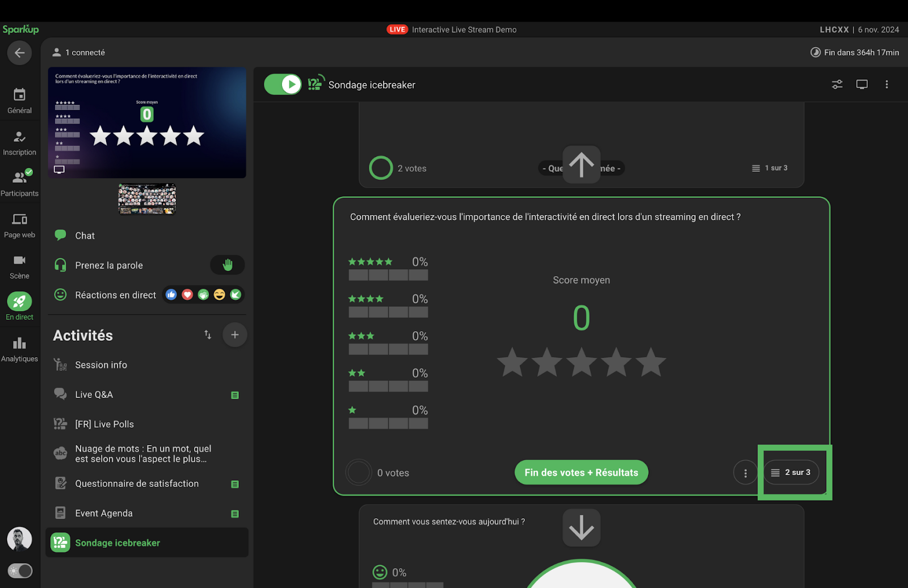Image resolution: width=908 pixels, height=588 pixels.
Task: Click the large up arrow navigation icon
Action: click(581, 165)
